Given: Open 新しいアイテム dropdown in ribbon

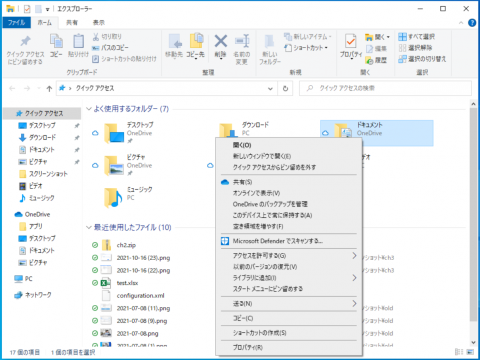Looking at the screenshot, I should click(308, 36).
